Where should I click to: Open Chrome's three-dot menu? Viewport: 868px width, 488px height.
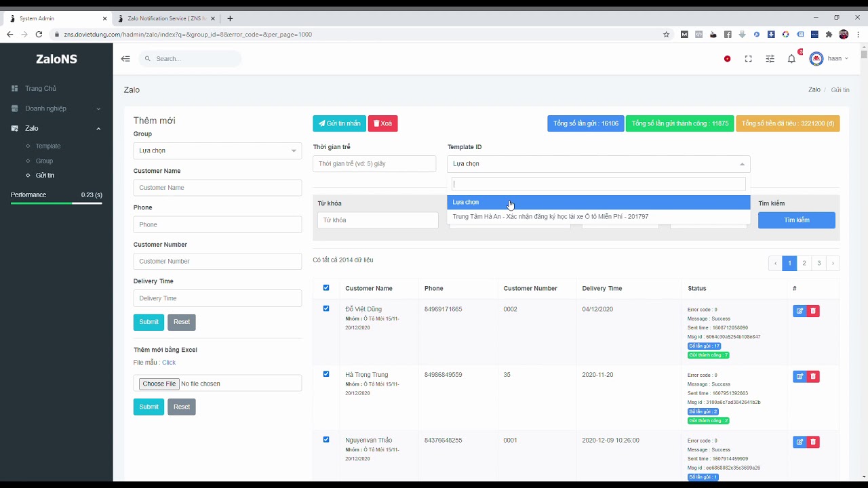click(858, 35)
